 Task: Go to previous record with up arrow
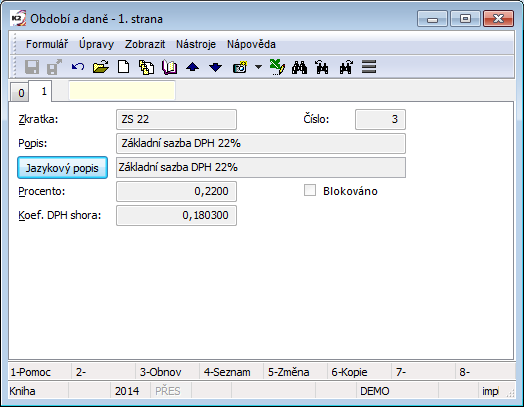[x=192, y=67]
